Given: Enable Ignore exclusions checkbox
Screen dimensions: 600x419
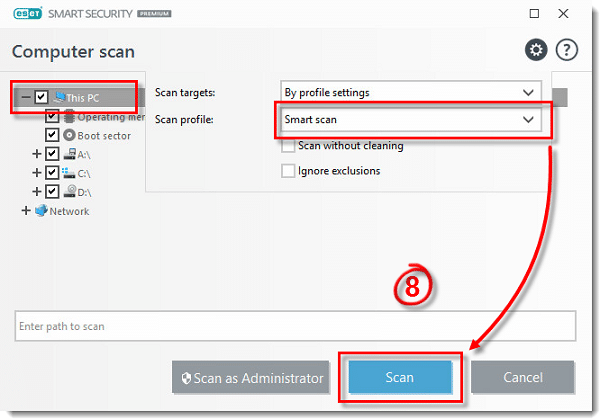Looking at the screenshot, I should click(x=288, y=171).
